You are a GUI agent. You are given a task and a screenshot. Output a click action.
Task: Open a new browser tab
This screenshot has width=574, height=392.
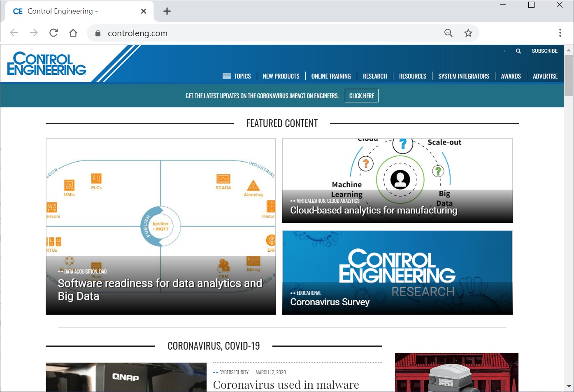click(x=167, y=11)
